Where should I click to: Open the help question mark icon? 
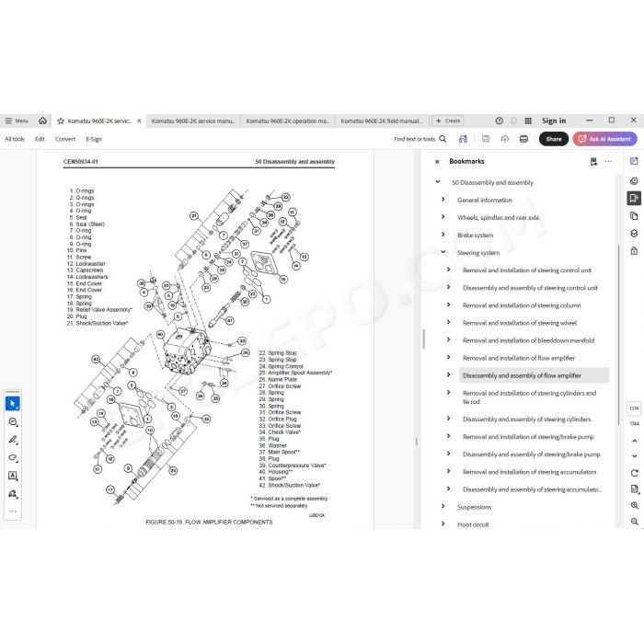[499, 121]
